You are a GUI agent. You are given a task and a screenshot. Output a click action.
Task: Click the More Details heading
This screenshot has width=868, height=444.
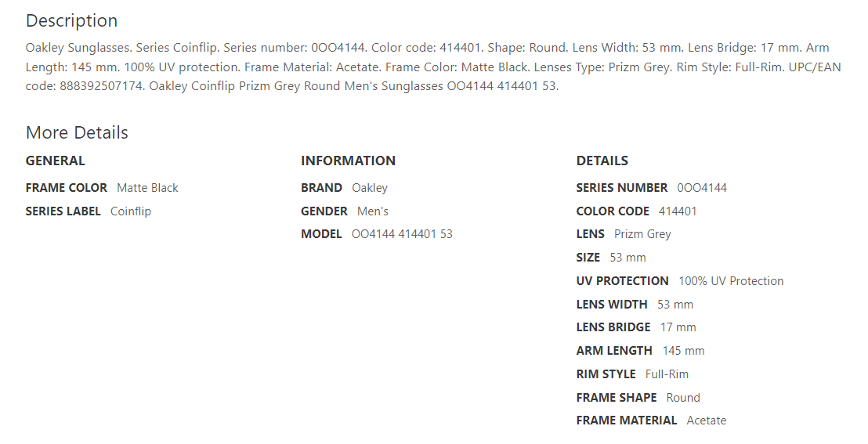[77, 133]
